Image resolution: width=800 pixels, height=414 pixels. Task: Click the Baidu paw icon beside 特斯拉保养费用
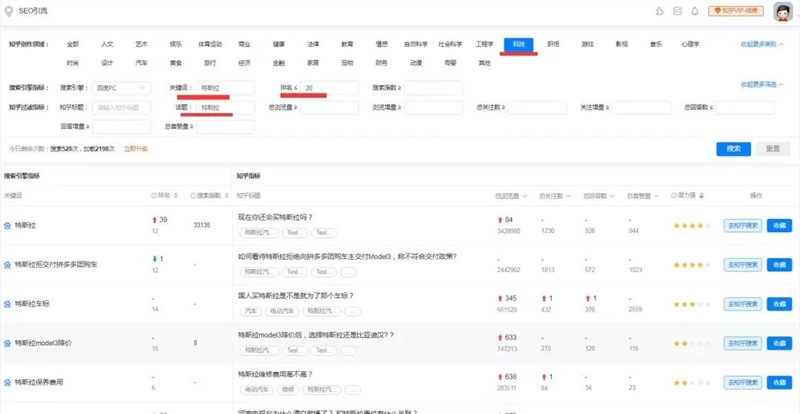coord(8,382)
